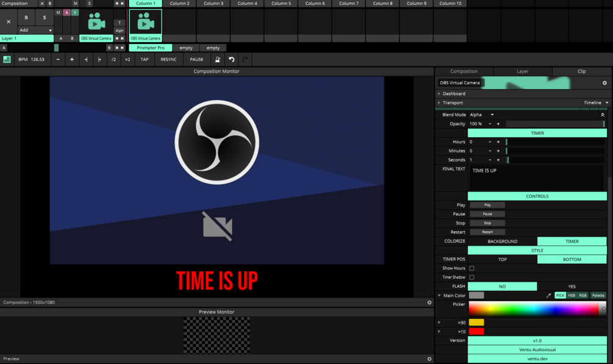Image resolution: width=613 pixels, height=364 pixels.
Task: Click the green square icon beside BPM
Action: coord(7,59)
